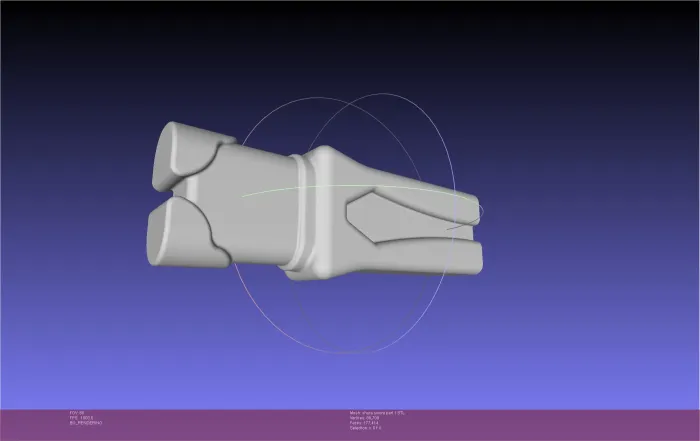Viewport: 700px width, 441px height.
Task: Select the FOV readout text
Action: click(x=77, y=413)
